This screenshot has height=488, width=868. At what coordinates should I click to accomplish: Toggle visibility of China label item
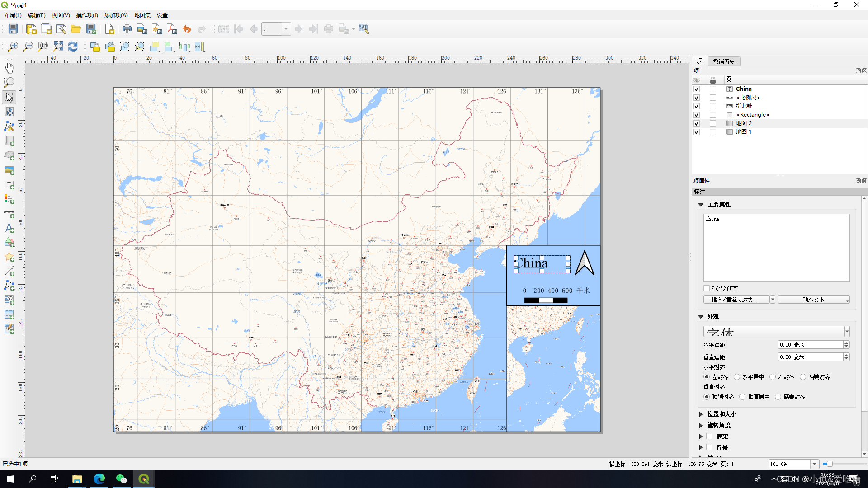point(697,89)
